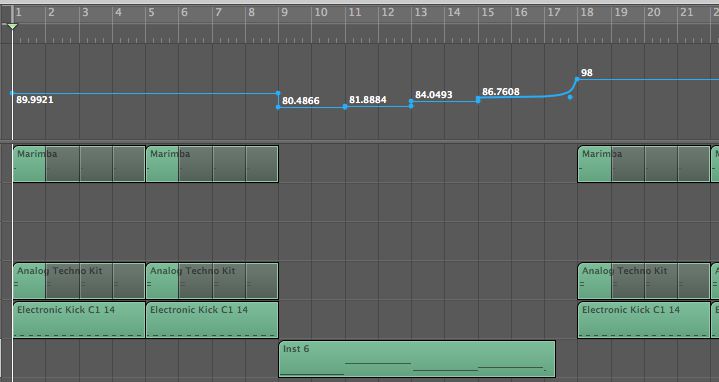Select the second Marimba region at bar 5
This screenshot has width=719, height=382.
[212, 164]
